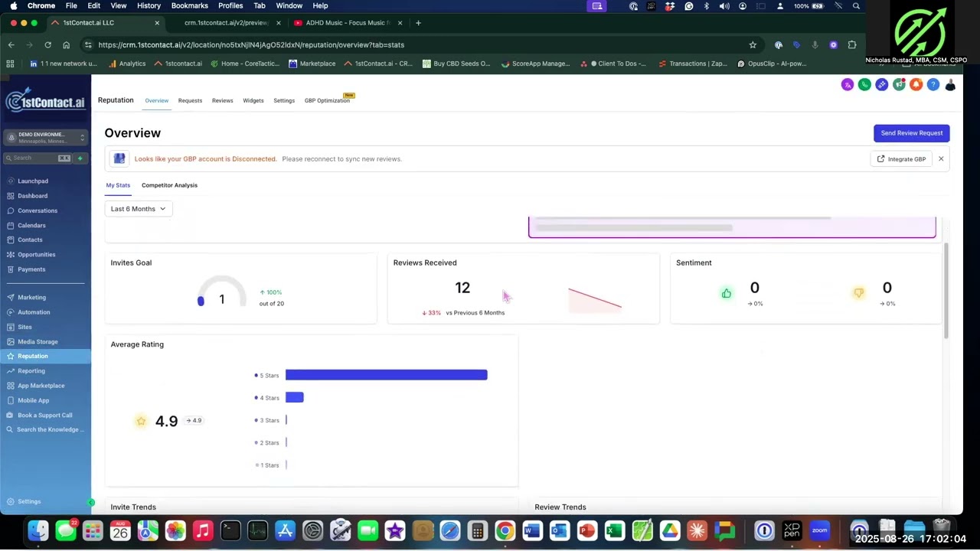This screenshot has width=980, height=551.
Task: Open the Widgets tab
Action: (253, 100)
